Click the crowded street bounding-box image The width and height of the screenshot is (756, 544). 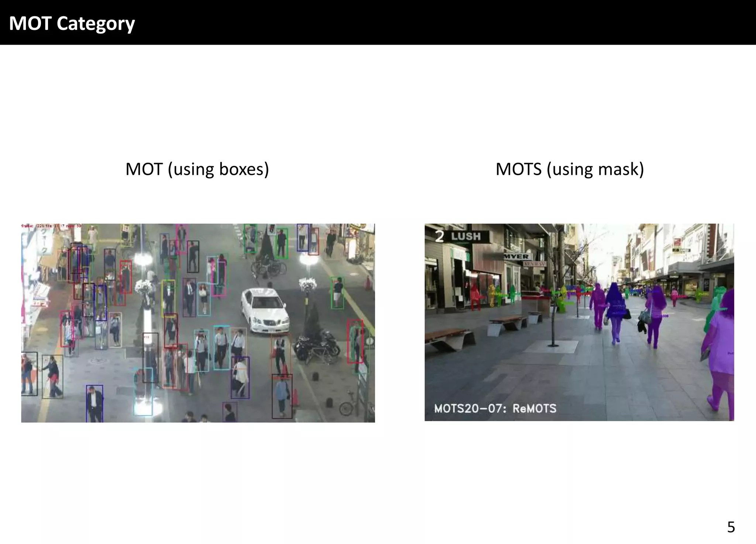[x=198, y=323]
